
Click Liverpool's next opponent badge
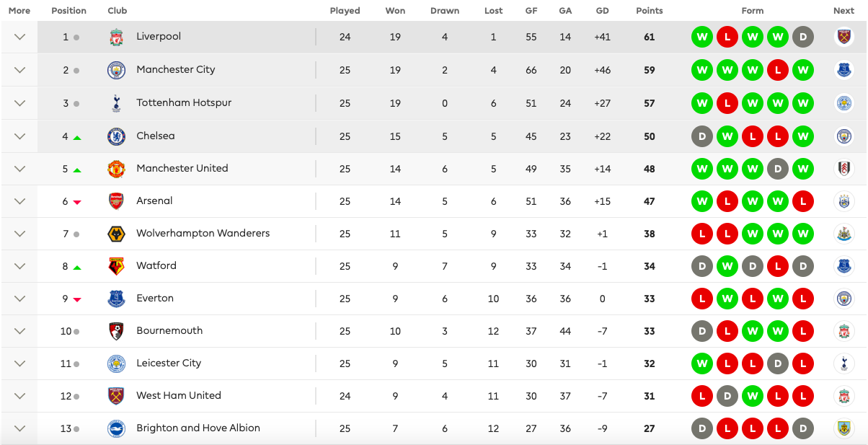tap(843, 37)
